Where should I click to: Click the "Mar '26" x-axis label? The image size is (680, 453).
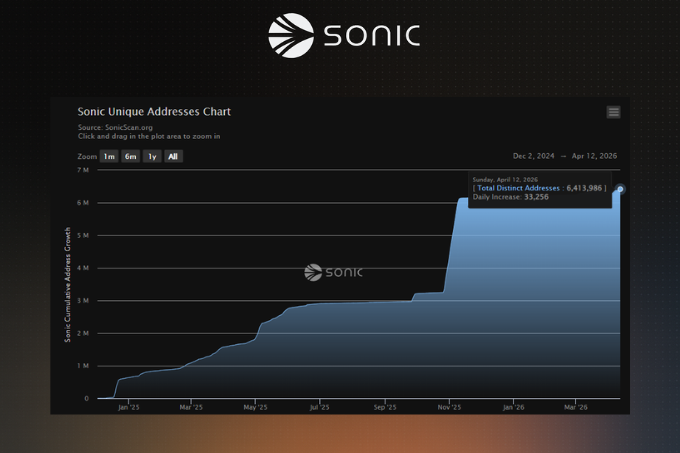pos(575,407)
